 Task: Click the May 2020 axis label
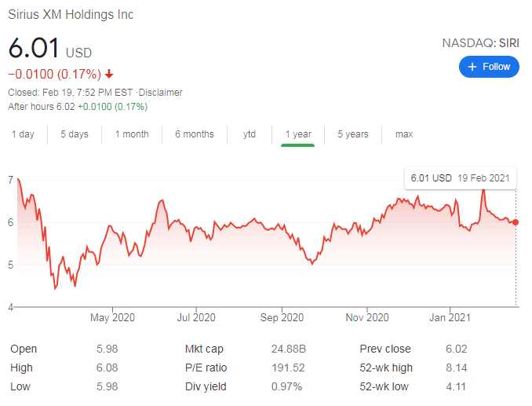tap(112, 317)
